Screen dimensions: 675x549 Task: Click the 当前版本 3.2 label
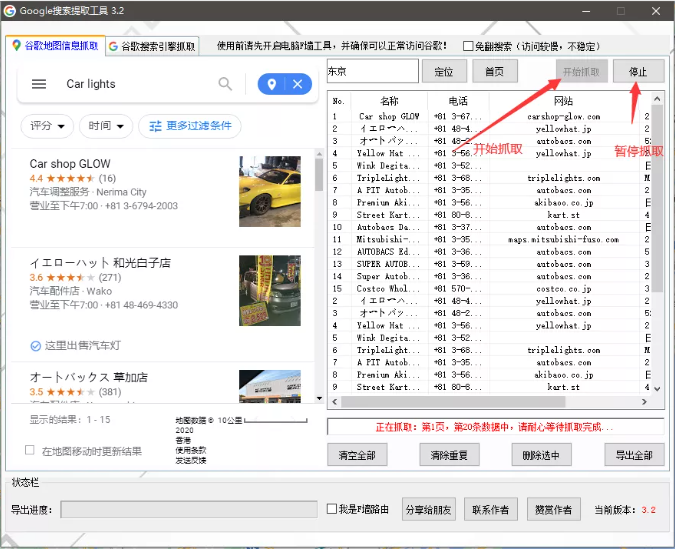tap(625, 510)
